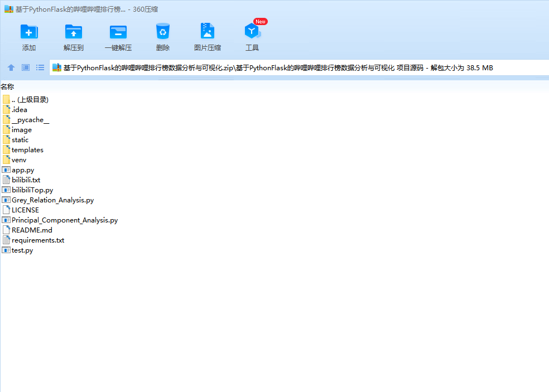Click the Python file icon beside app.py

tap(6, 170)
